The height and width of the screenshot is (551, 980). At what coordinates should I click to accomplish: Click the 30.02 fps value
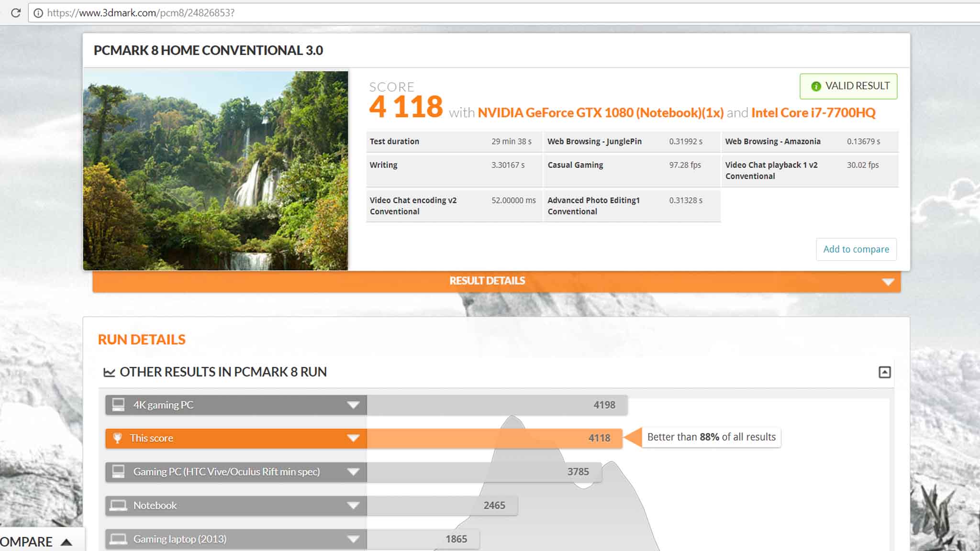[863, 165]
